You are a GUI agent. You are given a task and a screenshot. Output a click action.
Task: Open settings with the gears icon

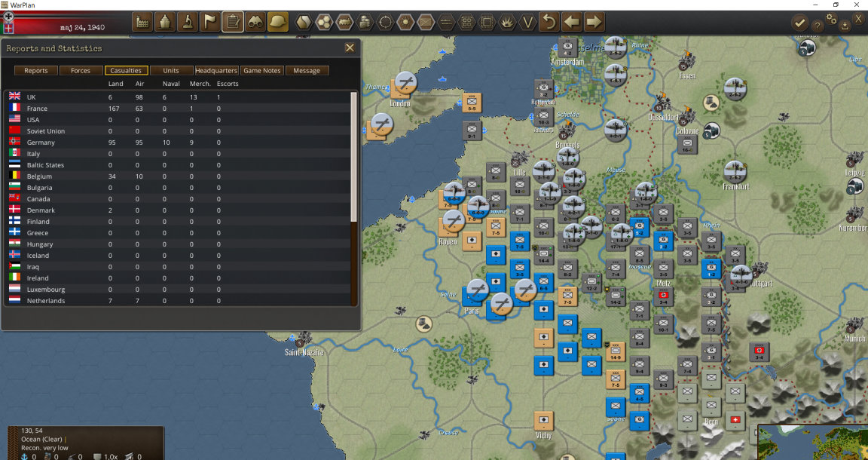click(x=831, y=19)
